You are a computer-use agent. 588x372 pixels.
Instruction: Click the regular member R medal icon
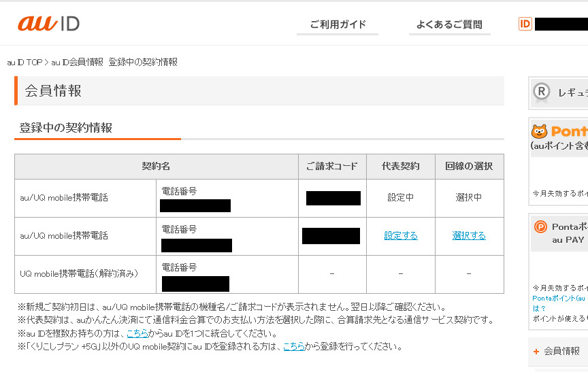click(541, 92)
